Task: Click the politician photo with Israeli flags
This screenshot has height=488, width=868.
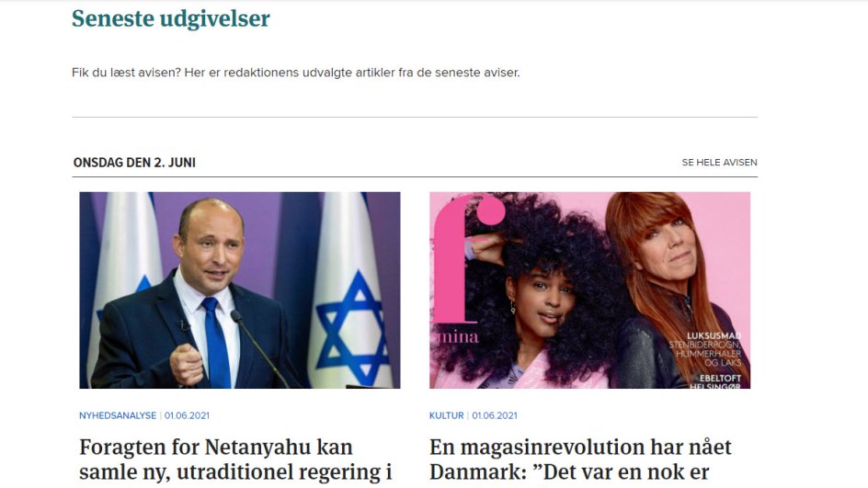Action: [x=240, y=289]
